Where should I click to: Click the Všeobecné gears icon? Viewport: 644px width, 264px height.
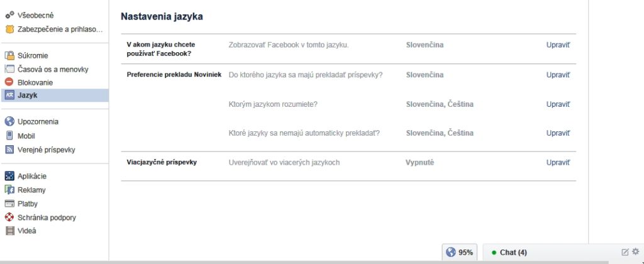coord(9,15)
